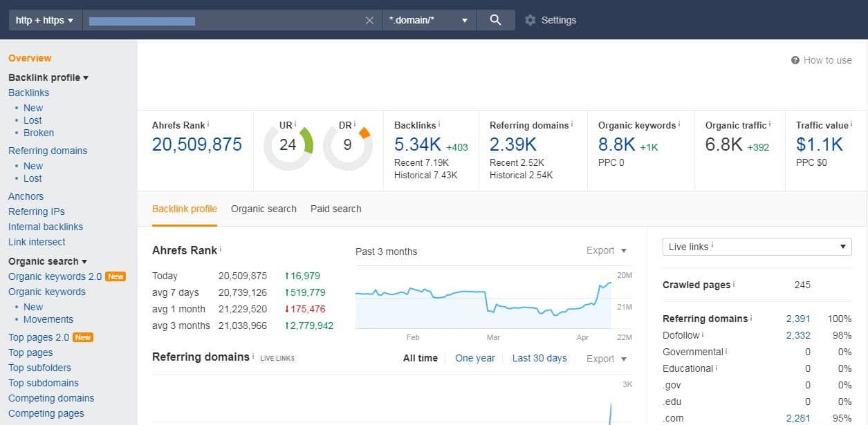Click info icon beside Organic keywords metric

[x=679, y=124]
